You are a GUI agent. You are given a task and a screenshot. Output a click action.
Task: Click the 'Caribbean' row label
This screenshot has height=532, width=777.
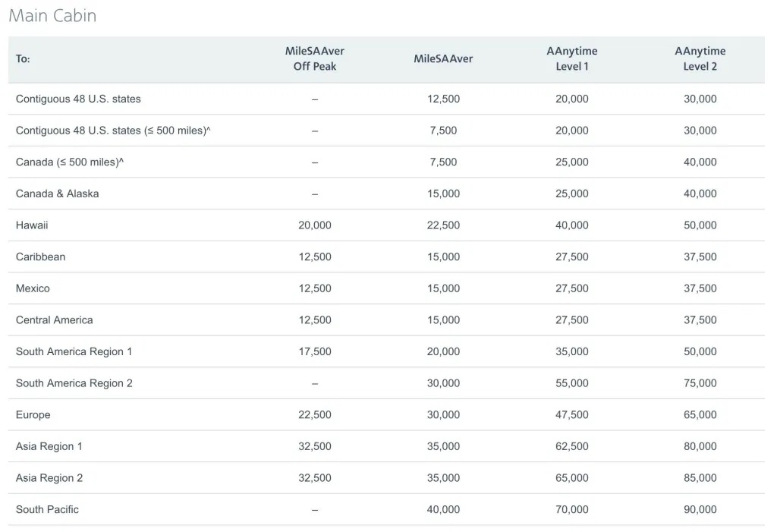point(41,257)
